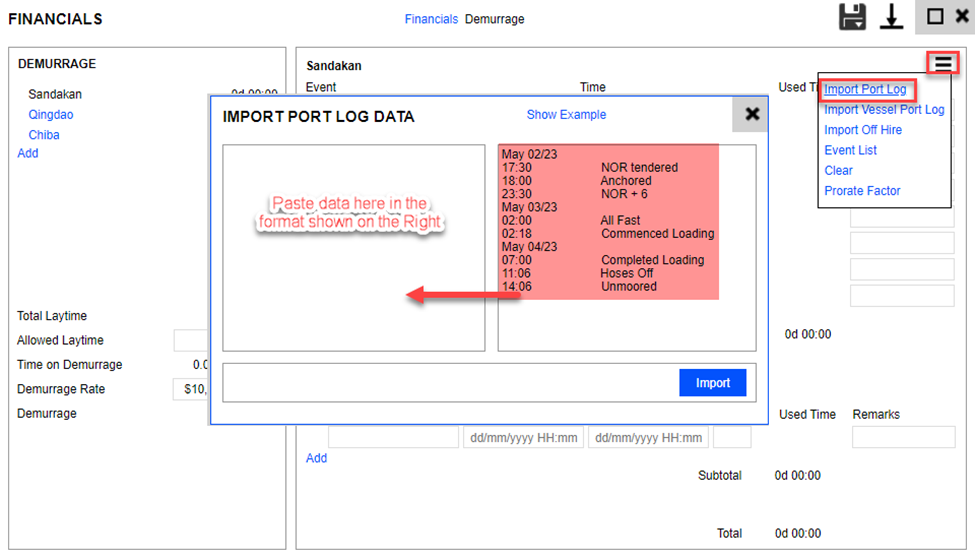Open the hamburger menu icon
The image size is (975, 560).
pos(943,64)
